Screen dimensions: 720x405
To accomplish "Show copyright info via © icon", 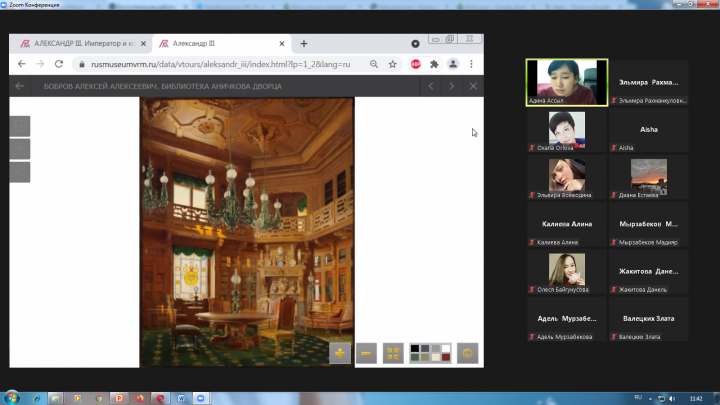I will tap(467, 353).
